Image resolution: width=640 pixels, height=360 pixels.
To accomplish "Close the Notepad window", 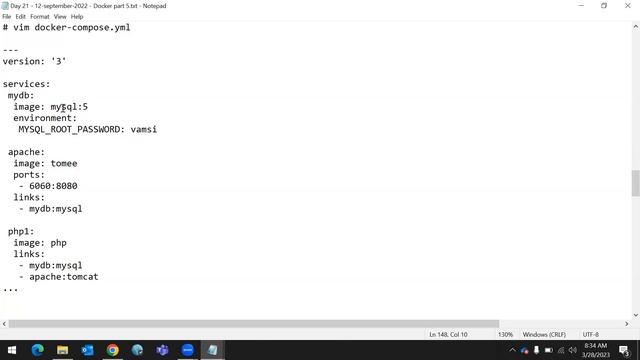I will point(628,6).
